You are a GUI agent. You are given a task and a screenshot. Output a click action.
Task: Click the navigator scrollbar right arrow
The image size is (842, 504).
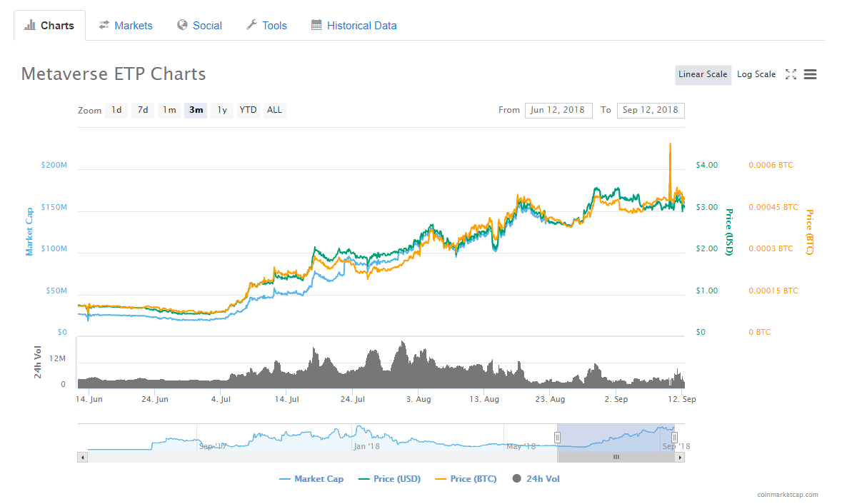pos(680,458)
